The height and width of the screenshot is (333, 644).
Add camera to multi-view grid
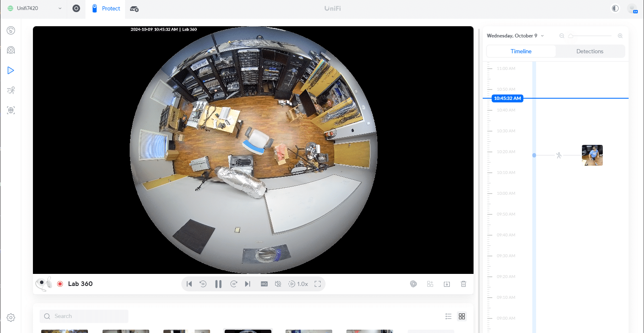pyautogui.click(x=430, y=284)
